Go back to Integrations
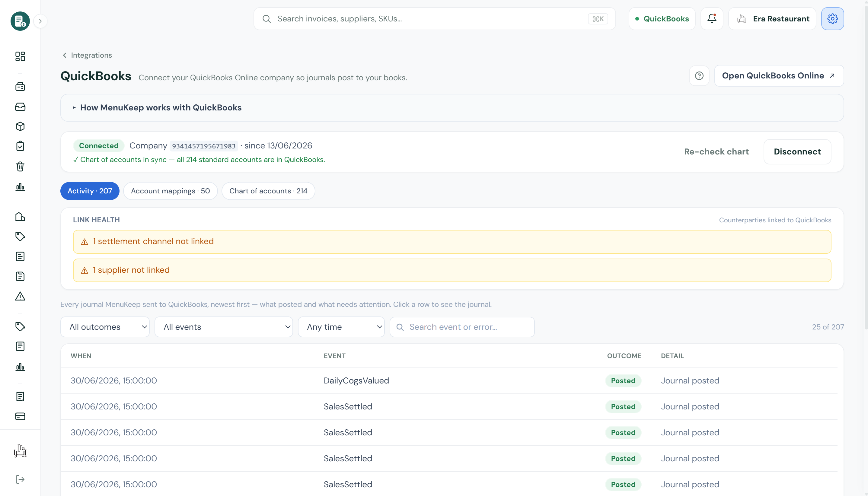 click(87, 55)
